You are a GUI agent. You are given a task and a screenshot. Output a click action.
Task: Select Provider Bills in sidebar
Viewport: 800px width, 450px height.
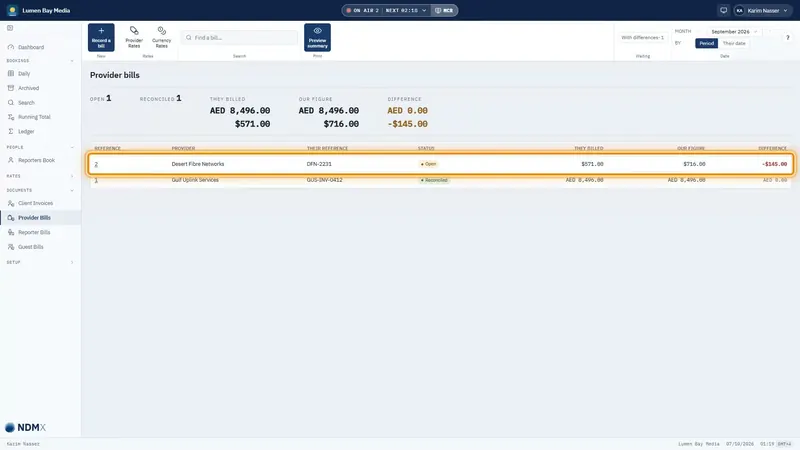40,217
